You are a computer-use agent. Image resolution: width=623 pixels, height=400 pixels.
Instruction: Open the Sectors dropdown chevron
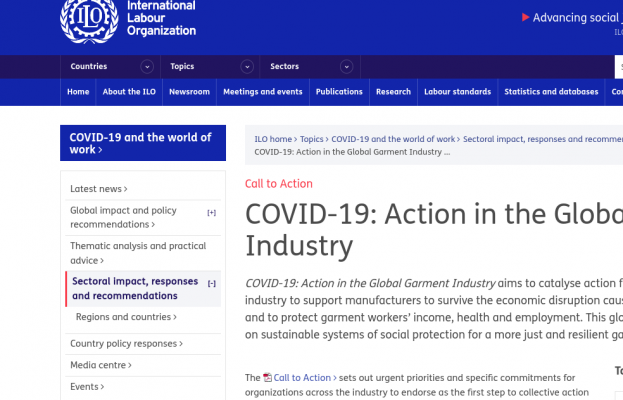pyautogui.click(x=346, y=67)
